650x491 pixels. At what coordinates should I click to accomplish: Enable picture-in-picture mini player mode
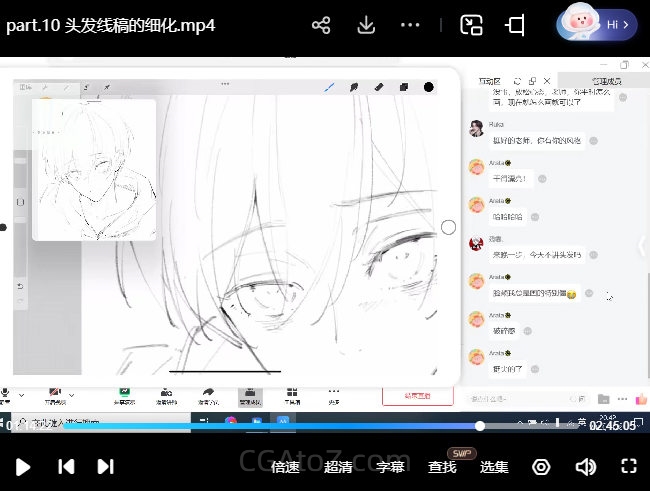(472, 25)
